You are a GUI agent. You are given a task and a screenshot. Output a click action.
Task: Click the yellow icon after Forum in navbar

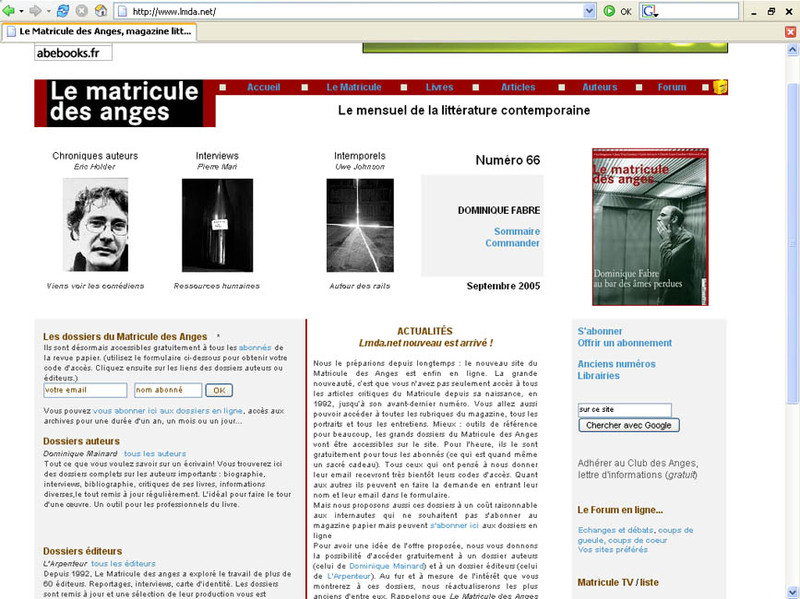pos(720,87)
